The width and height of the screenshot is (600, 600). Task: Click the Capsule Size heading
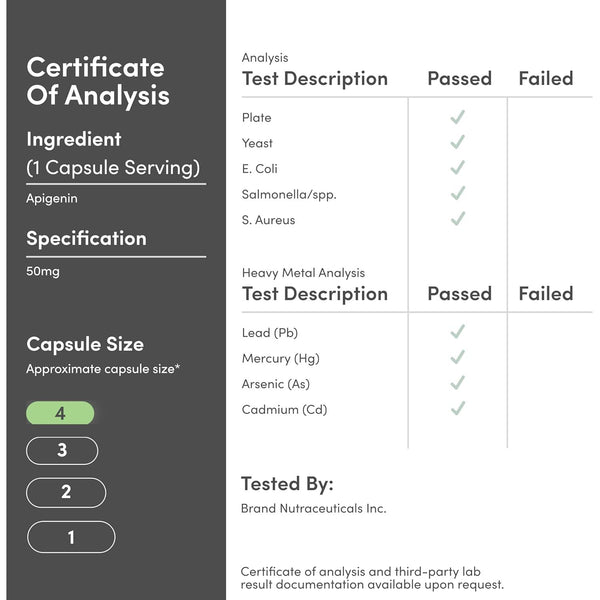click(85, 344)
